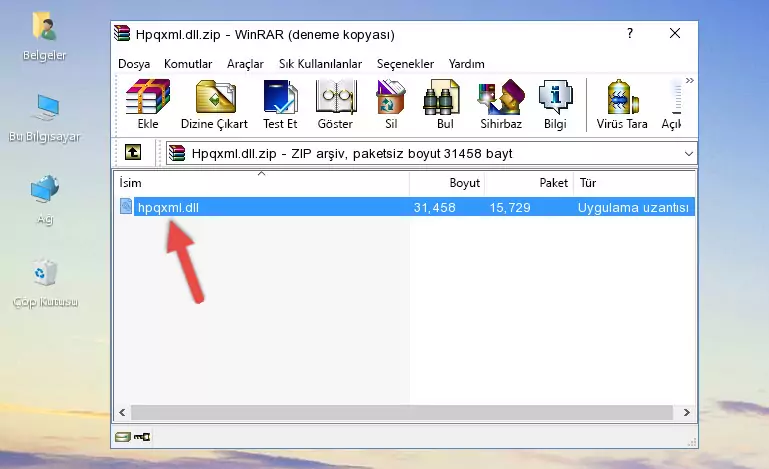Open the Araçlar menu
The height and width of the screenshot is (469, 769).
[245, 64]
